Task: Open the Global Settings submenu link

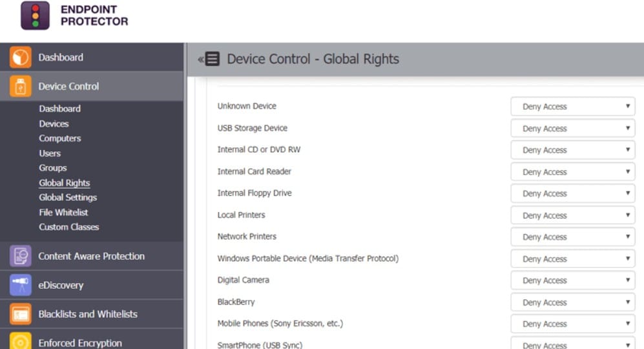Action: [68, 198]
